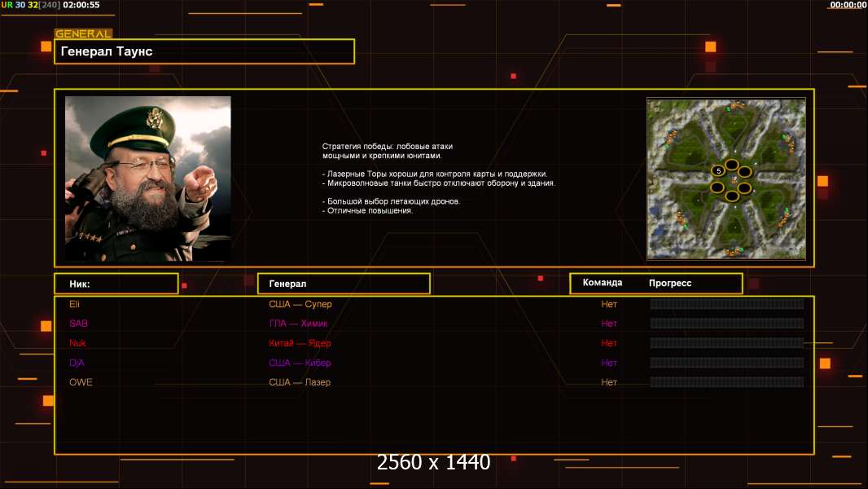Click the Прогресс column header
Viewport: 868px width, 489px height.
point(670,283)
